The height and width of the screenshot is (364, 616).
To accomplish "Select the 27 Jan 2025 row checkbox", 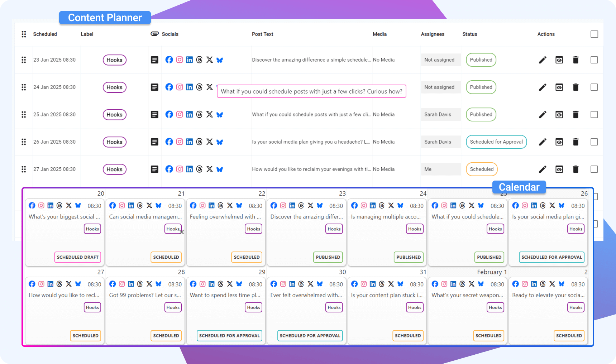I will [x=594, y=169].
